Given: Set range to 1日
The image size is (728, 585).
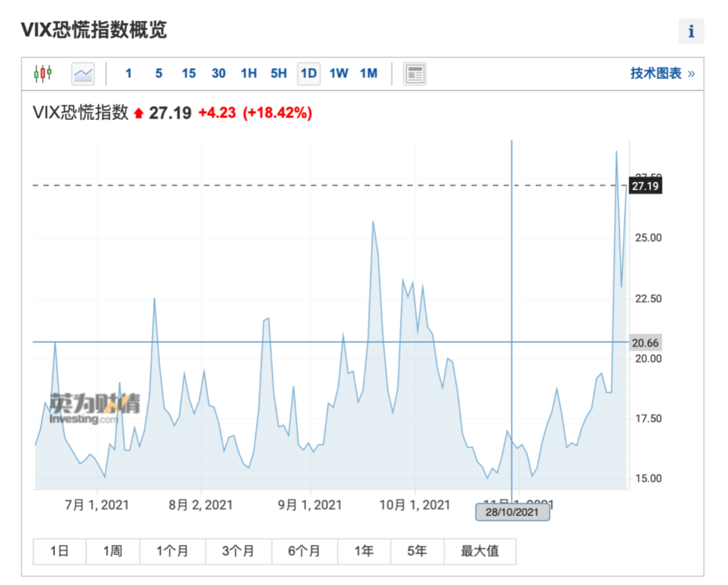Looking at the screenshot, I should click(59, 551).
